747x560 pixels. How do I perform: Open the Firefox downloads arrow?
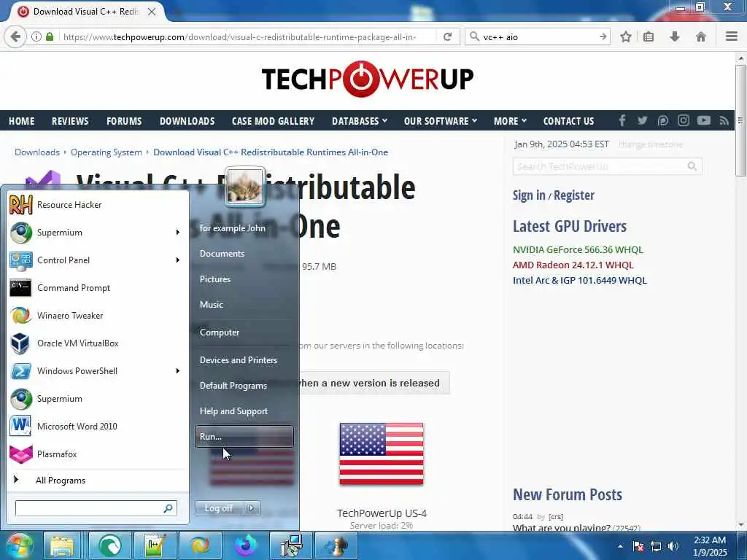675,36
